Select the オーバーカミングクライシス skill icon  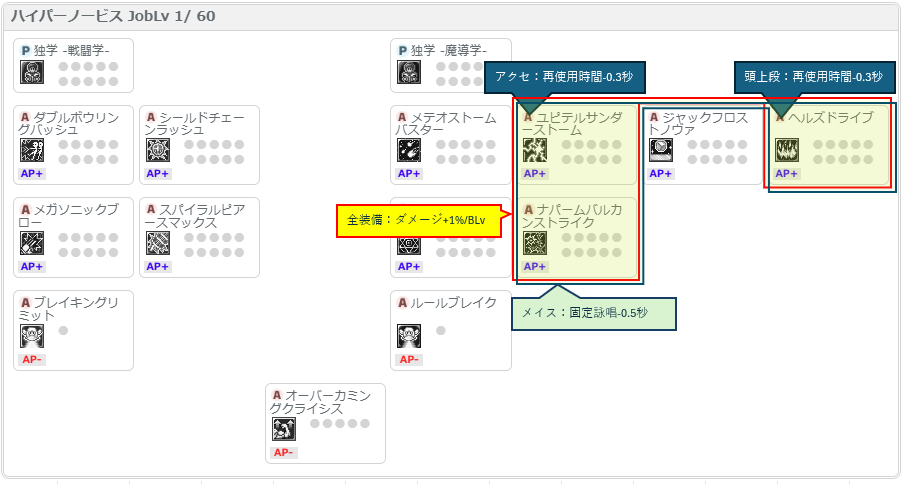click(284, 429)
